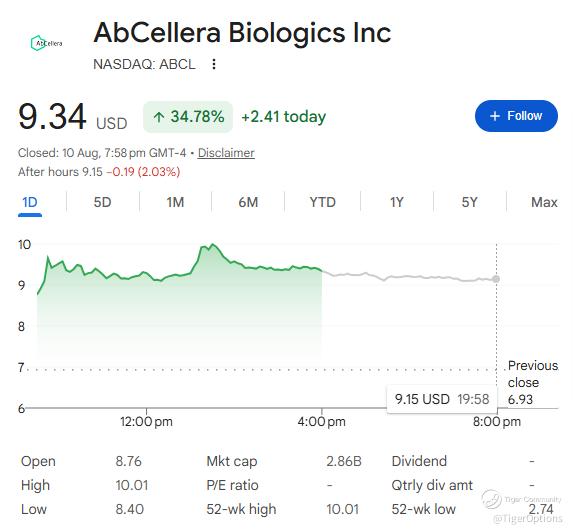Screen dimensions: 573x531
Task: Show the 1M price chart
Action: pos(175,202)
